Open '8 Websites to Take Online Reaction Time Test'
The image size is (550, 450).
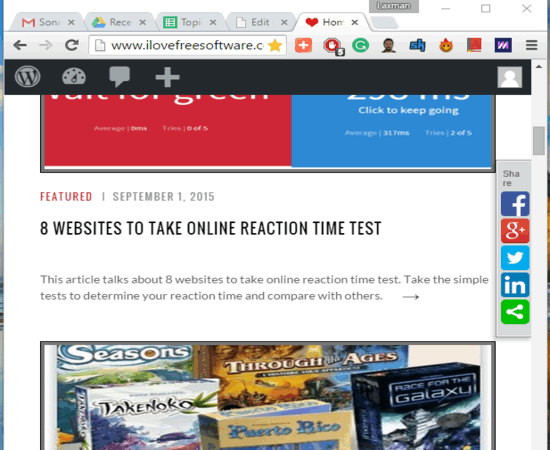click(x=210, y=228)
